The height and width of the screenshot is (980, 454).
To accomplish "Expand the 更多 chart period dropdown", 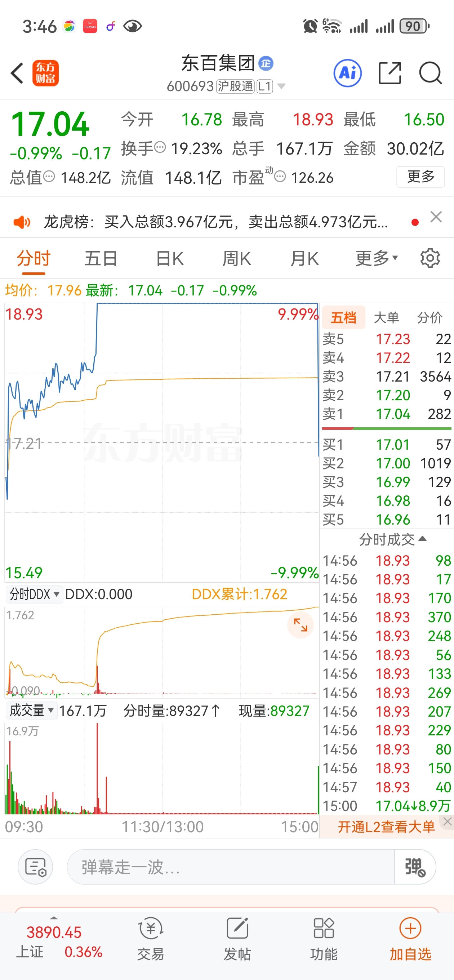I will (377, 258).
